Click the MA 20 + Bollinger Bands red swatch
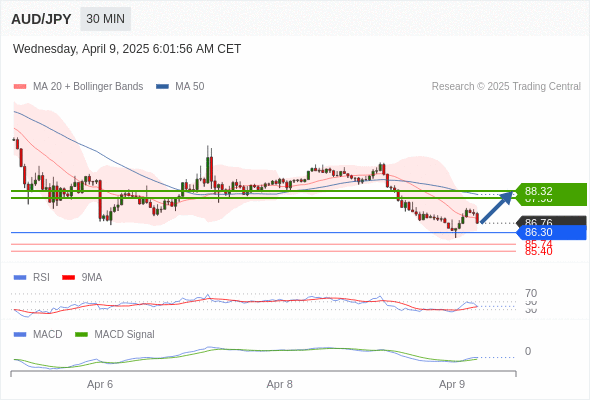The height and width of the screenshot is (400, 590). [20, 87]
